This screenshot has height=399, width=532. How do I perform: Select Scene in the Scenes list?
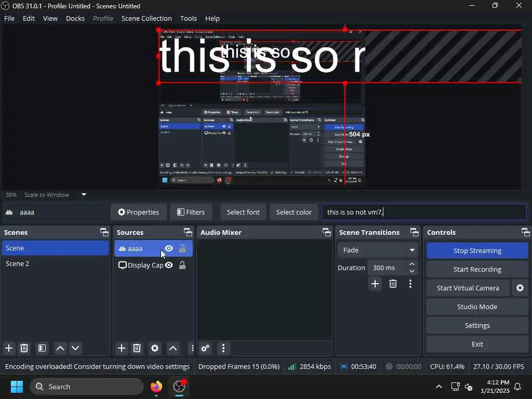(x=55, y=248)
